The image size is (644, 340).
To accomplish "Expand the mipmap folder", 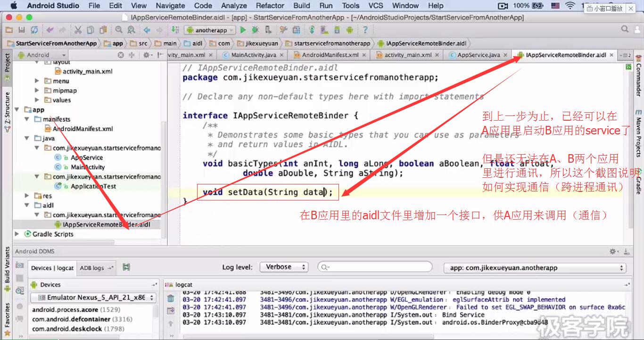I will coord(37,91).
